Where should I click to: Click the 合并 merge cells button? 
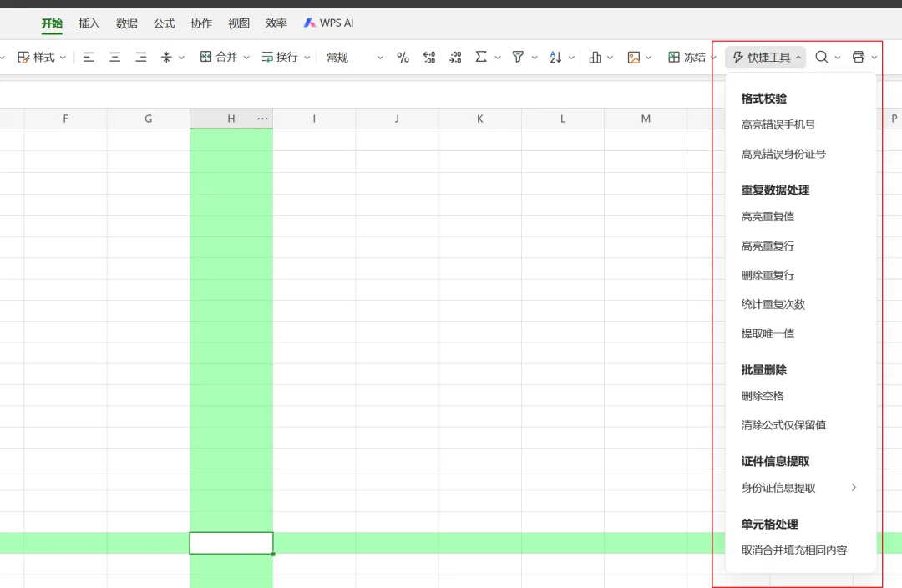(x=219, y=57)
